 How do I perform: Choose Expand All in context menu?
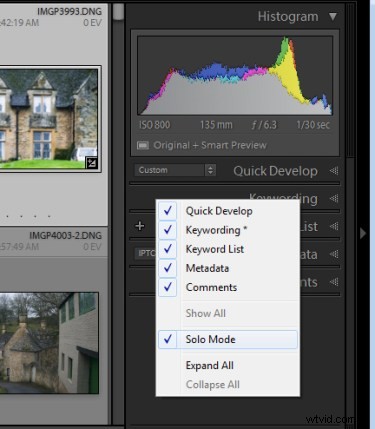coord(228,365)
